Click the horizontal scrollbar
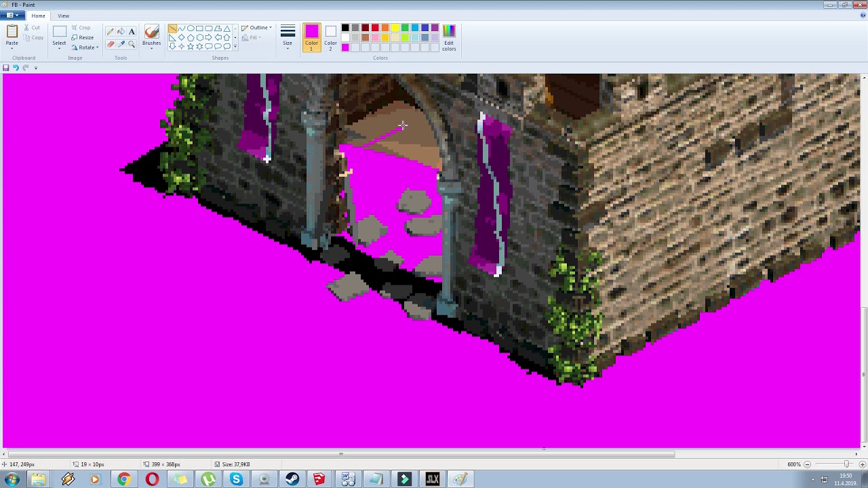Image resolution: width=868 pixels, height=488 pixels. pyautogui.click(x=341, y=454)
